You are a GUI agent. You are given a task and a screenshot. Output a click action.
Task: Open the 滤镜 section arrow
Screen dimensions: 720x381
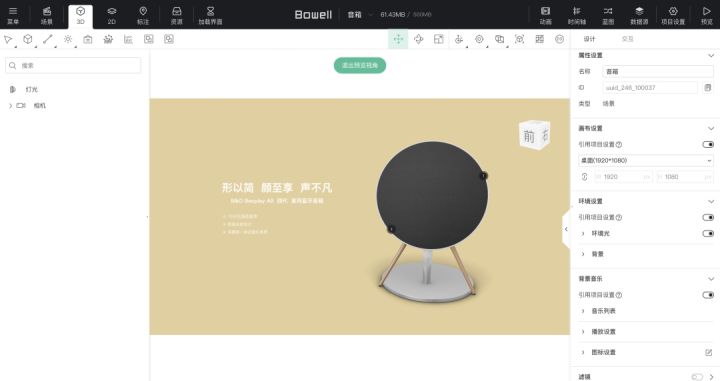coord(711,377)
